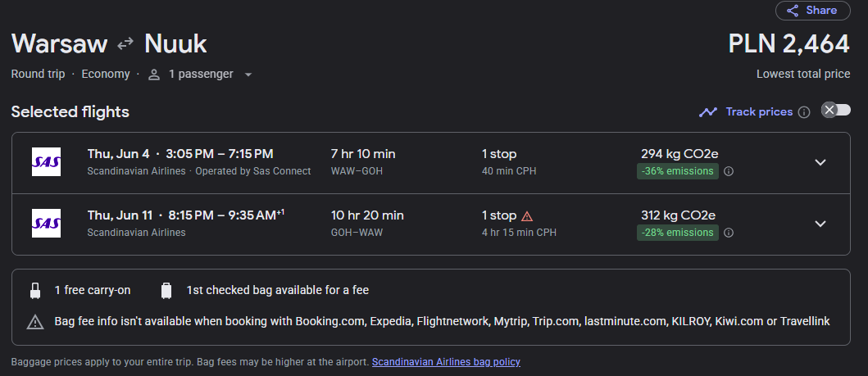Open Scandinavian Airlines bag policy link
Screen dimensions: 868x376
(x=446, y=362)
